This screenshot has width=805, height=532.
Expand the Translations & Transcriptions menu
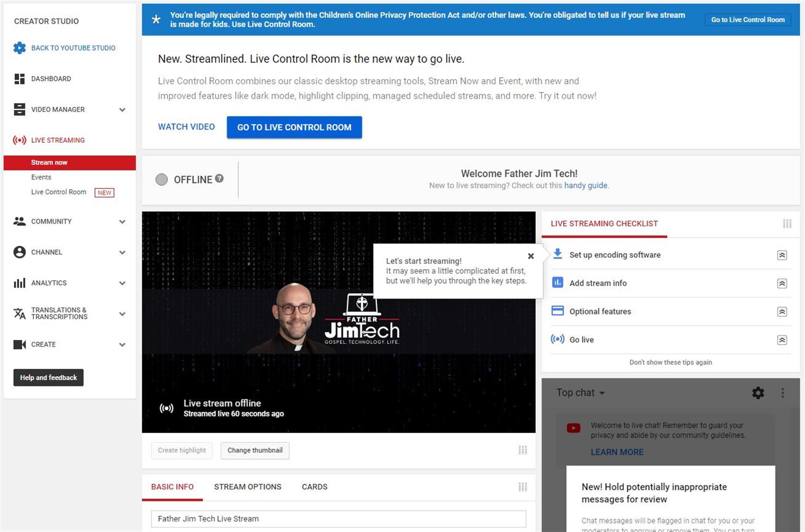[x=122, y=314]
